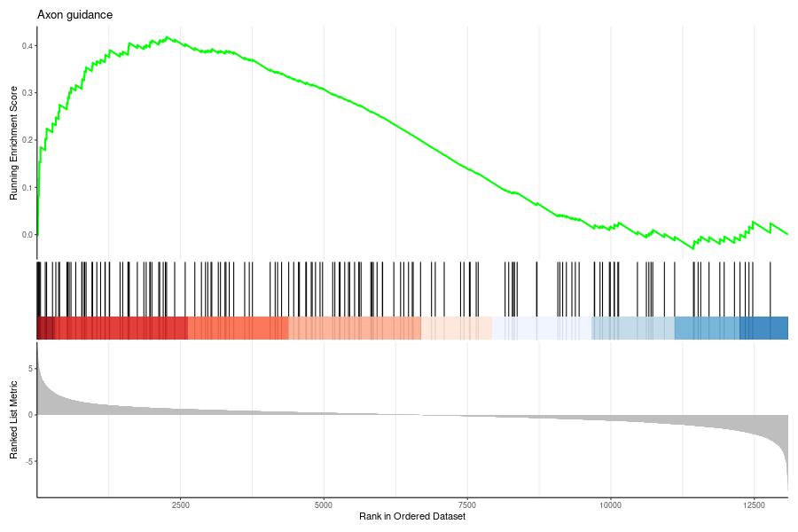Image resolution: width=798 pixels, height=532 pixels.
Task: Click the 0.2 tick on the enrichment axis
Action: point(27,140)
